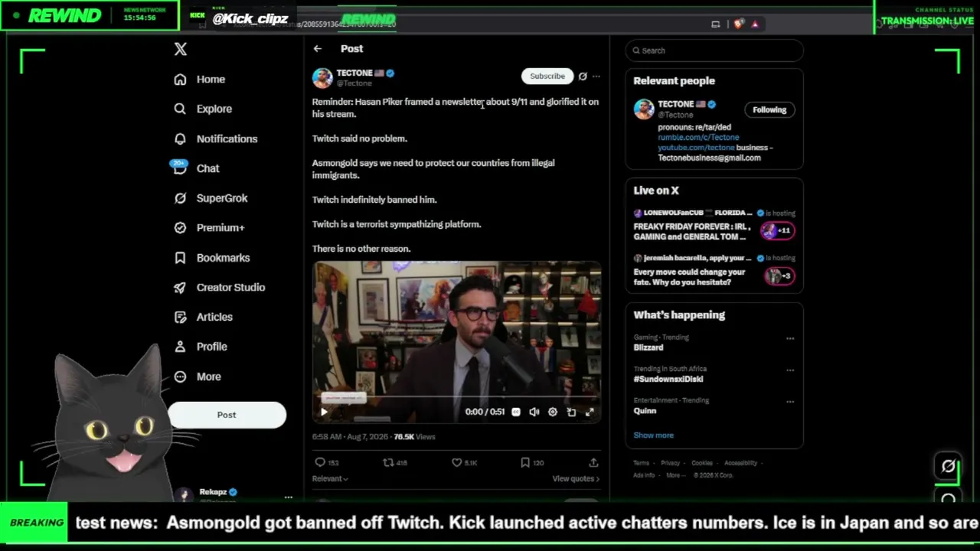Click the white Post button in the sidebar
This screenshot has width=980, height=551.
(x=227, y=415)
